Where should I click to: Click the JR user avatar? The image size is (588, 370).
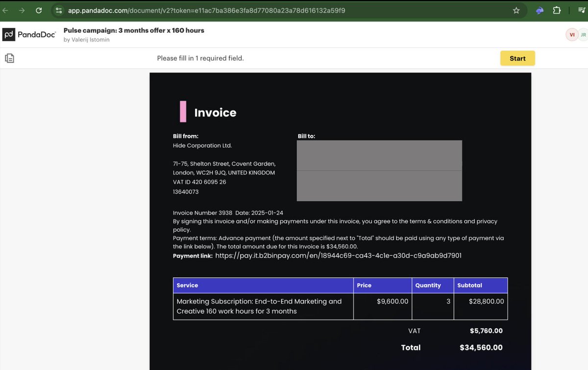pos(583,35)
